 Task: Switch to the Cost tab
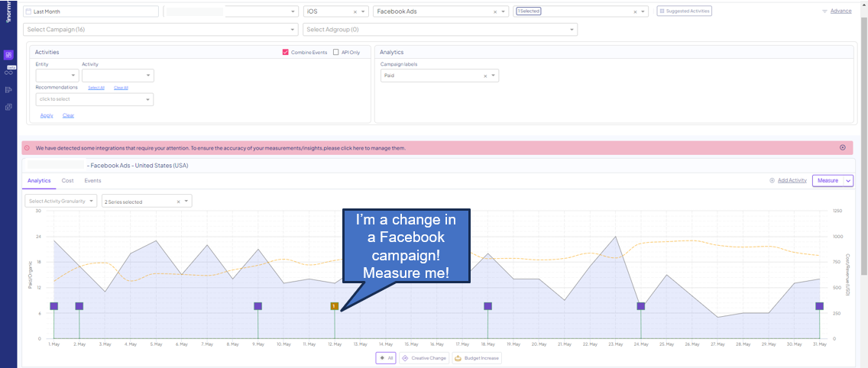(67, 180)
